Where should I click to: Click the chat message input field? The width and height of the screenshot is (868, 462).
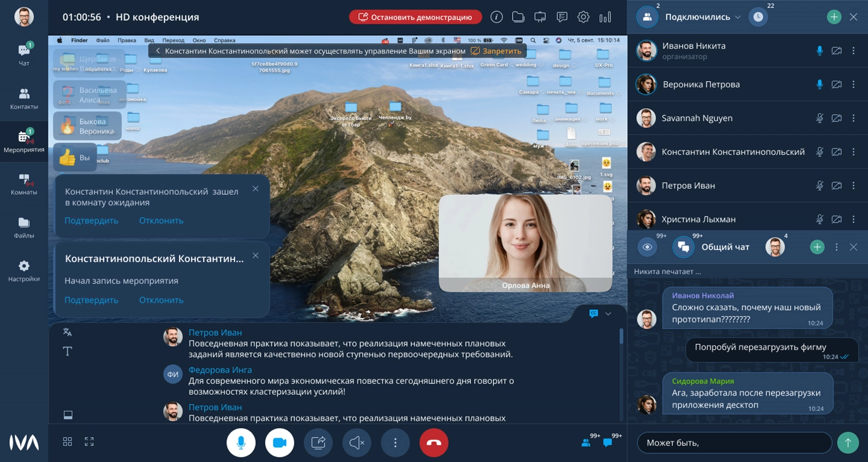(734, 443)
